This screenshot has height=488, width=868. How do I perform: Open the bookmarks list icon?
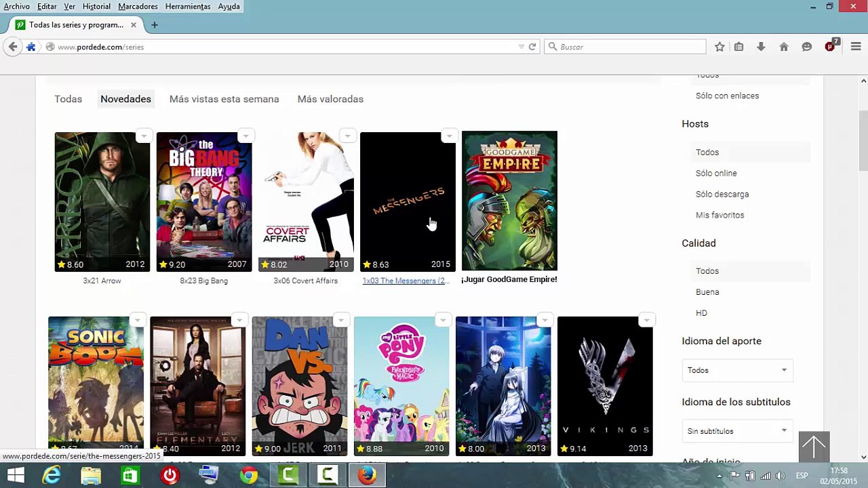click(x=739, y=47)
